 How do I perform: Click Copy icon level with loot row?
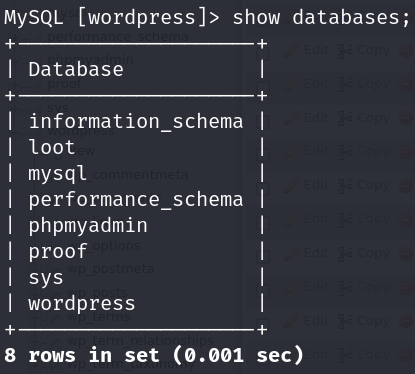pyautogui.click(x=345, y=152)
